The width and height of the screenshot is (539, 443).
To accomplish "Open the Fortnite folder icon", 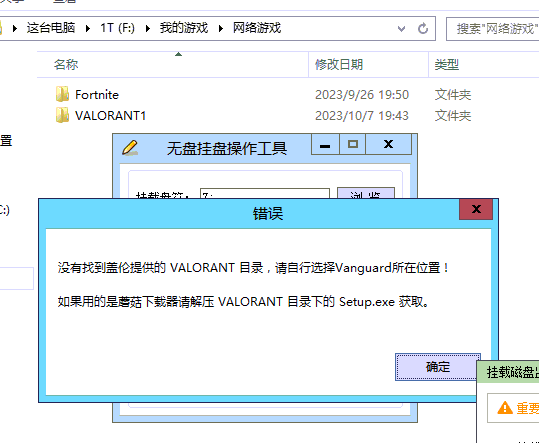I will [x=62, y=94].
